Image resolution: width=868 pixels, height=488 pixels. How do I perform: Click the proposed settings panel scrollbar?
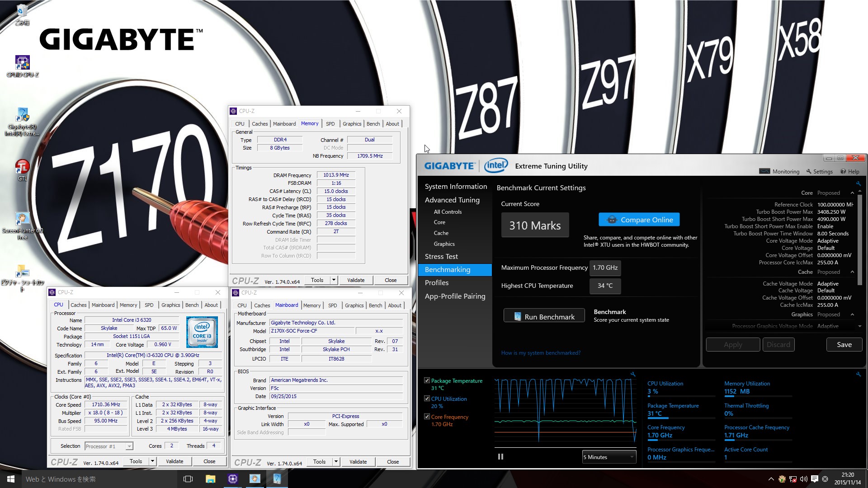[x=859, y=239]
